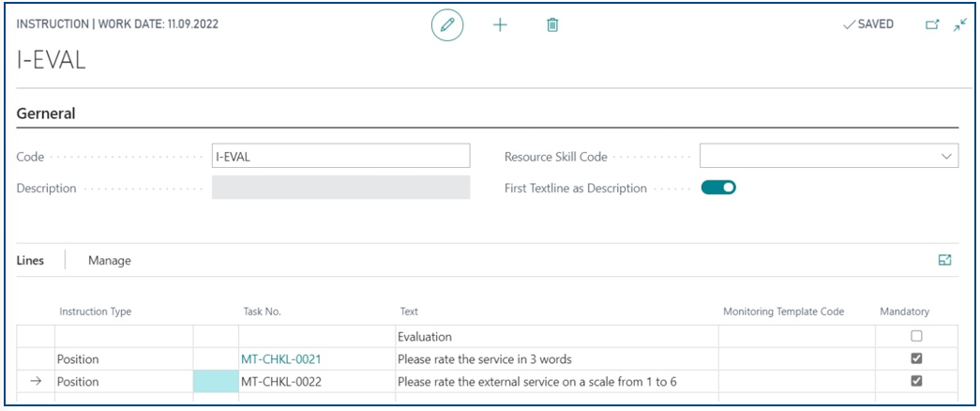Click the Mandatory column header
The image size is (980, 411).
pos(904,312)
